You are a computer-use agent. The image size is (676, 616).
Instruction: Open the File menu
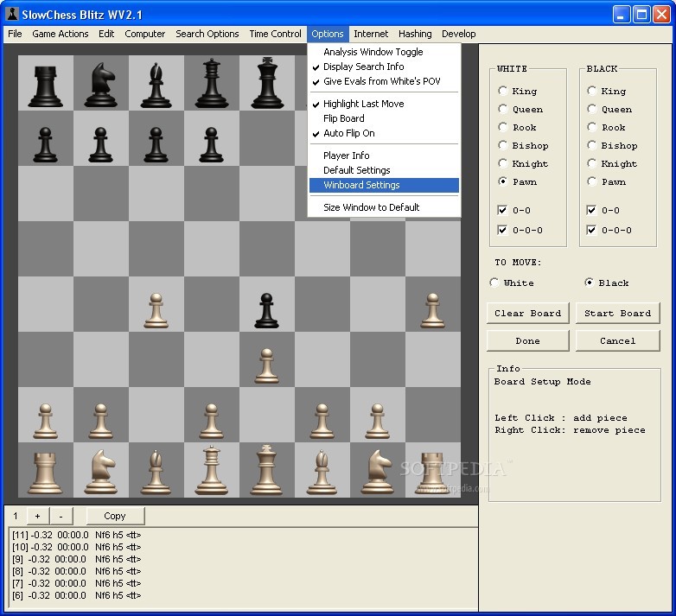tap(15, 34)
